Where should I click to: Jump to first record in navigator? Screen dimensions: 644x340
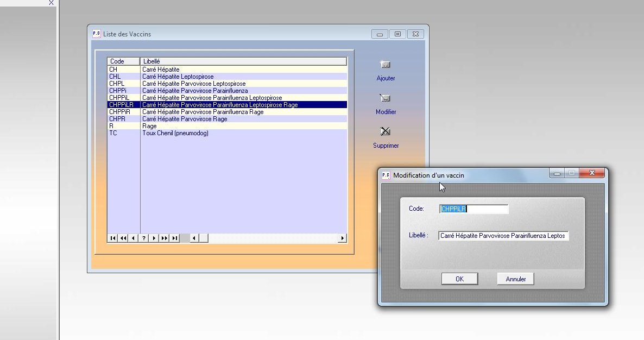[112, 238]
